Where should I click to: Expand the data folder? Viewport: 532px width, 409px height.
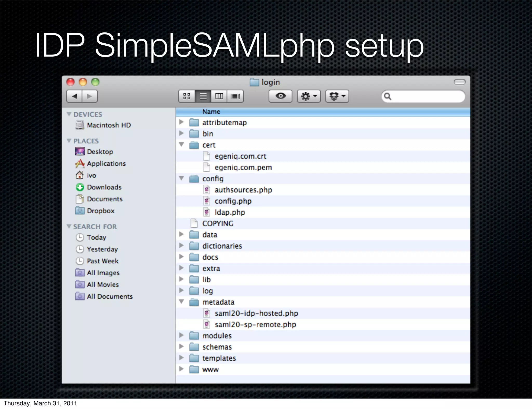pyautogui.click(x=182, y=234)
